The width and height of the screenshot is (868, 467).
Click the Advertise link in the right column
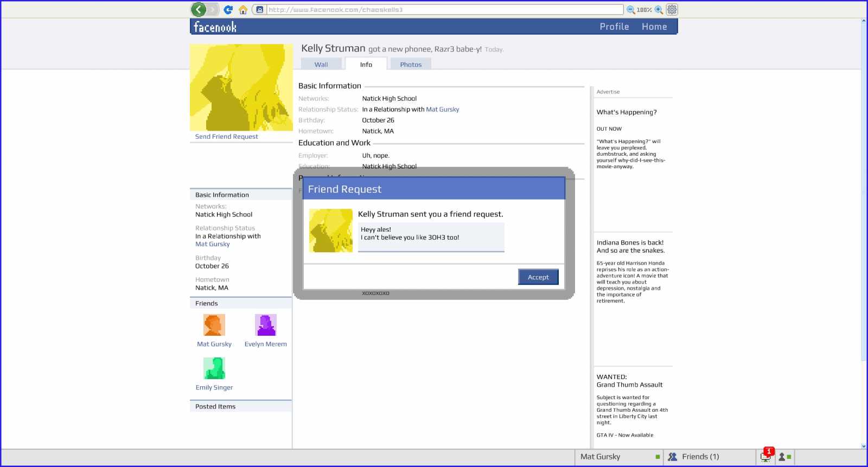[x=608, y=92]
